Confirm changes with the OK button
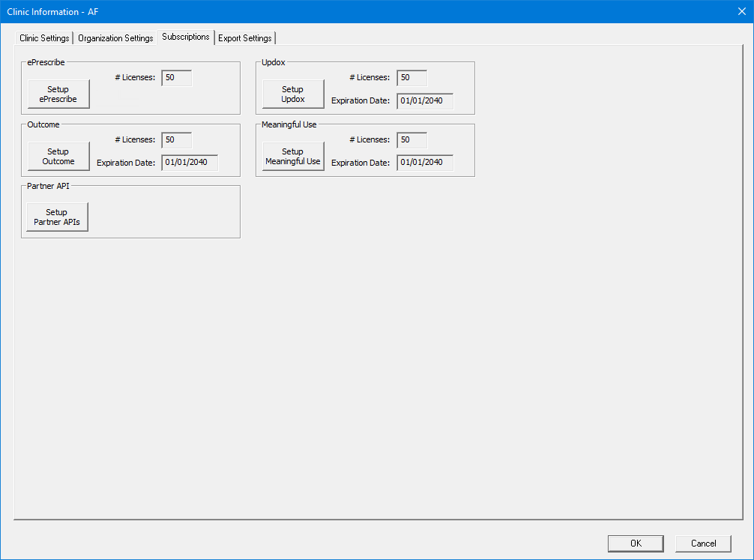 tap(635, 544)
